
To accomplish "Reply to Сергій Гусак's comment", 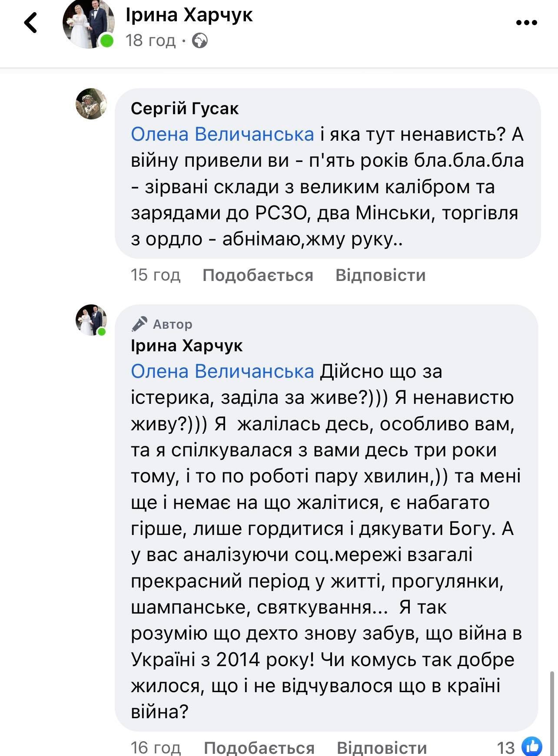I will pyautogui.click(x=380, y=275).
